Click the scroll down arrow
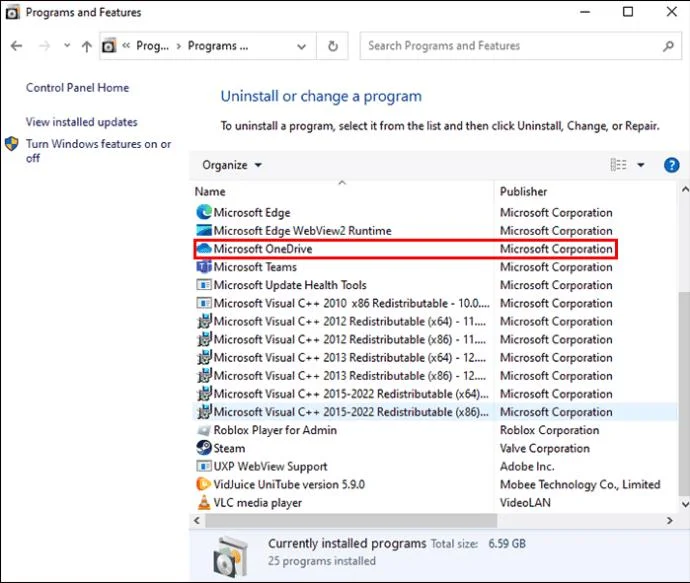This screenshot has height=583, width=690. click(685, 504)
